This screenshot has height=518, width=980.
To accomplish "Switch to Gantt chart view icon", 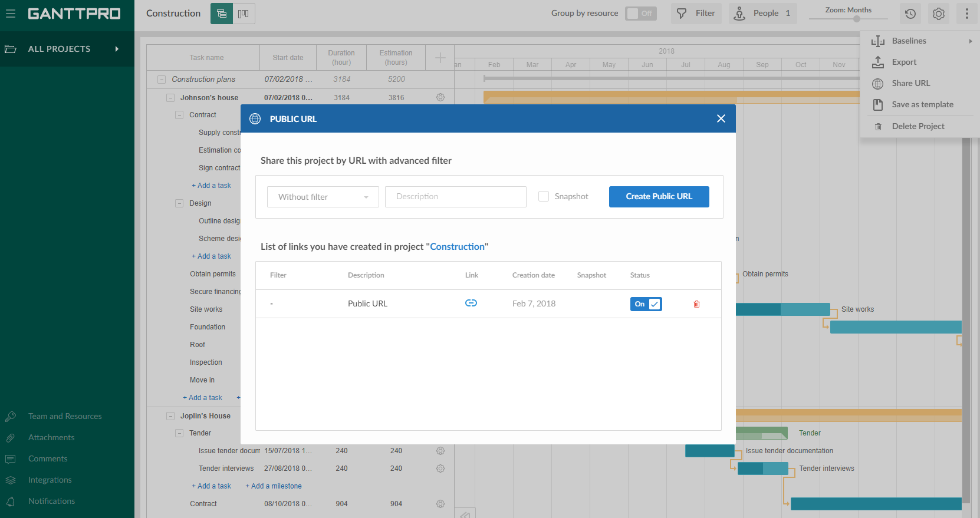I will [222, 14].
